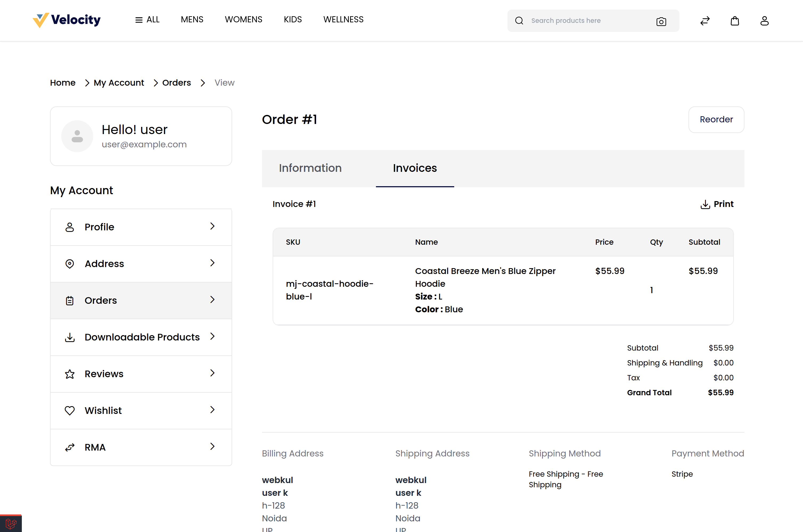Click the RMA return arrows icon
The width and height of the screenshot is (803, 532).
69,447
